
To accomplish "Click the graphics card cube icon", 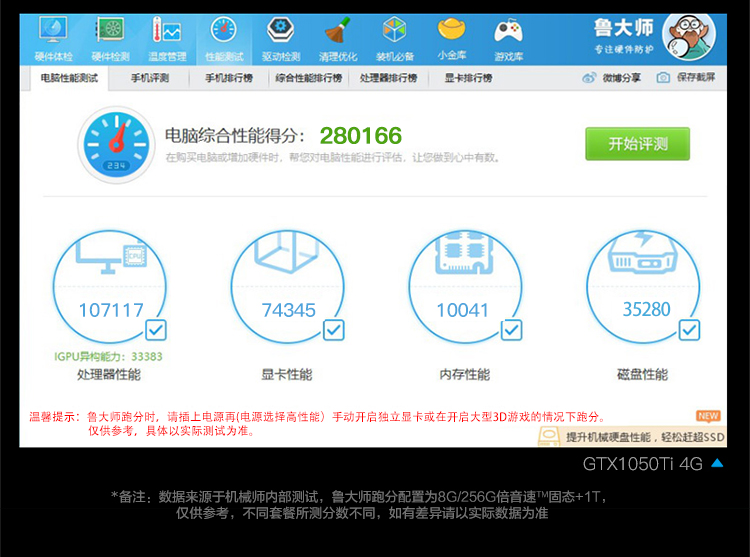I will click(x=287, y=252).
